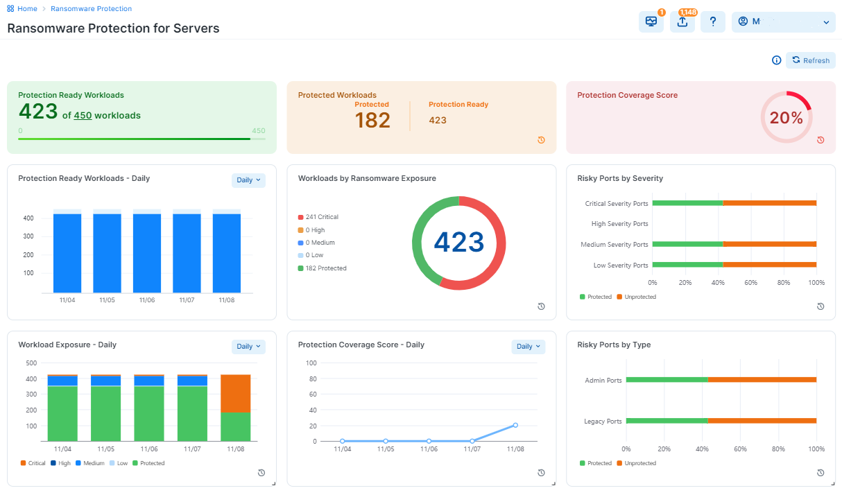
Task: Toggle Medium legend in Workload Exposure Daily
Action: 90,463
